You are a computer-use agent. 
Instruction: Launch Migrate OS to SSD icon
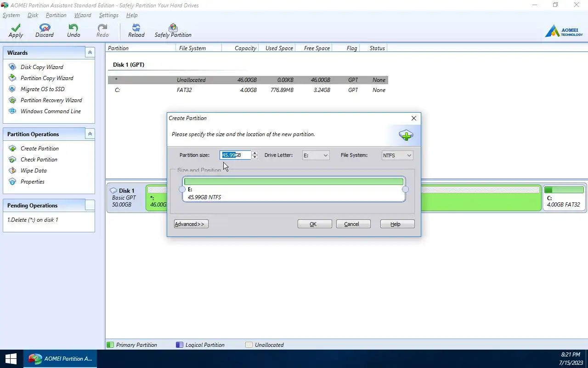12,89
